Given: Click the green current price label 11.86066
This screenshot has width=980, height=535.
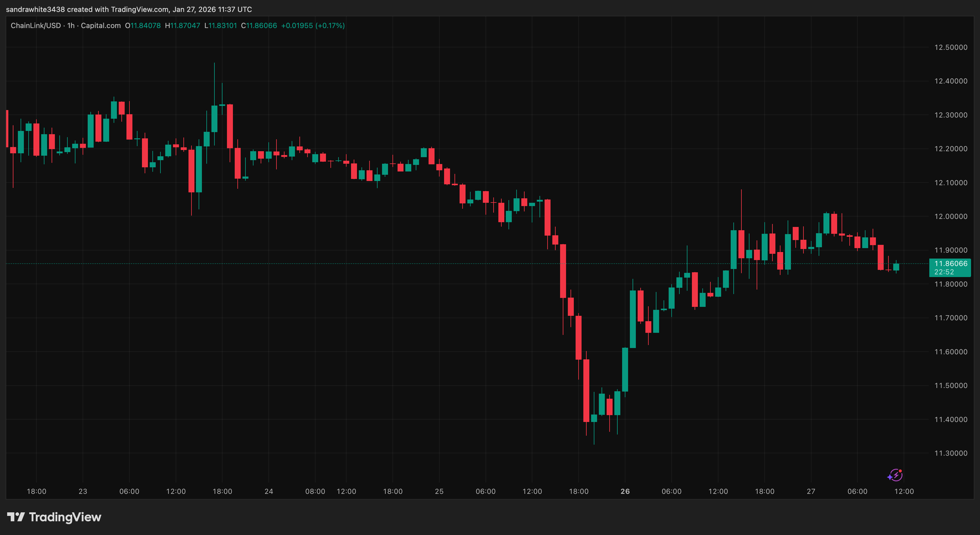Looking at the screenshot, I should point(951,263).
